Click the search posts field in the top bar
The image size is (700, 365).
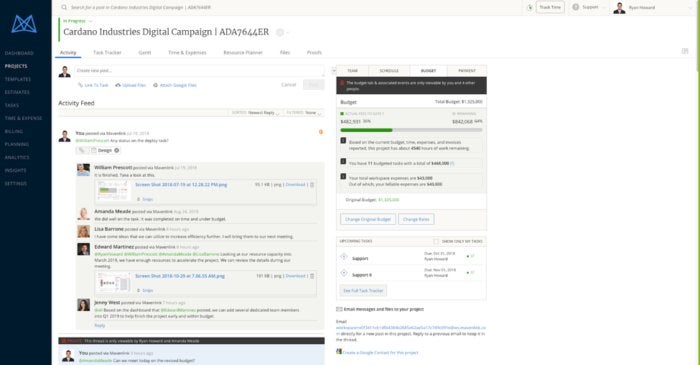pos(141,7)
